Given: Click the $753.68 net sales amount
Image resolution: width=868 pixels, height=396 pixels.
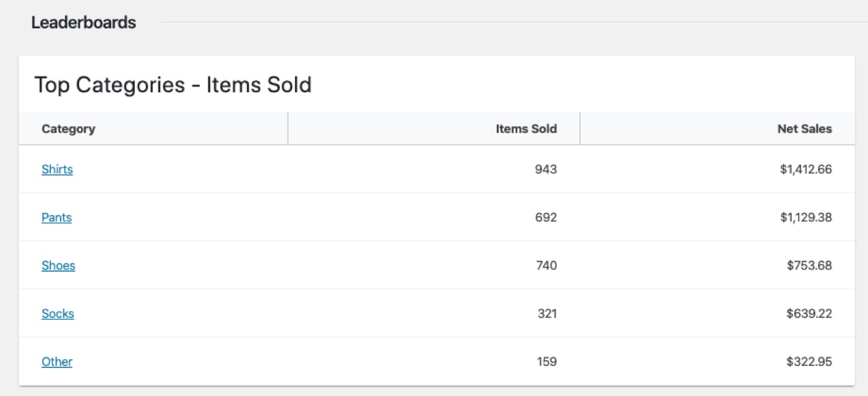Looking at the screenshot, I should [x=809, y=266].
